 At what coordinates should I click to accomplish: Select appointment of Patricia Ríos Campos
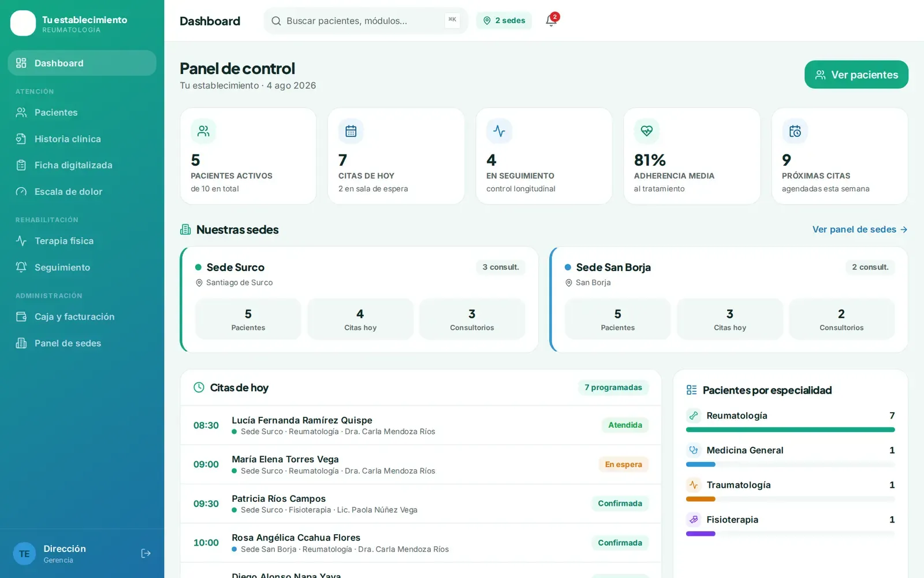[x=420, y=504]
